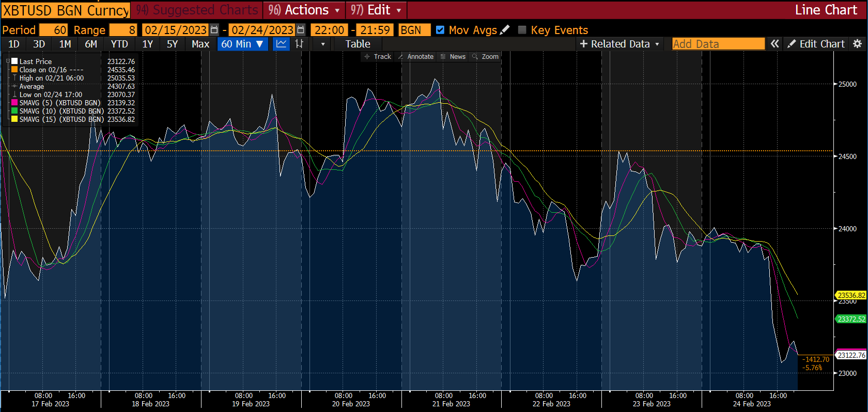Activate the Track crosshair tool
Screen dimensions: 868x412
[x=378, y=57]
